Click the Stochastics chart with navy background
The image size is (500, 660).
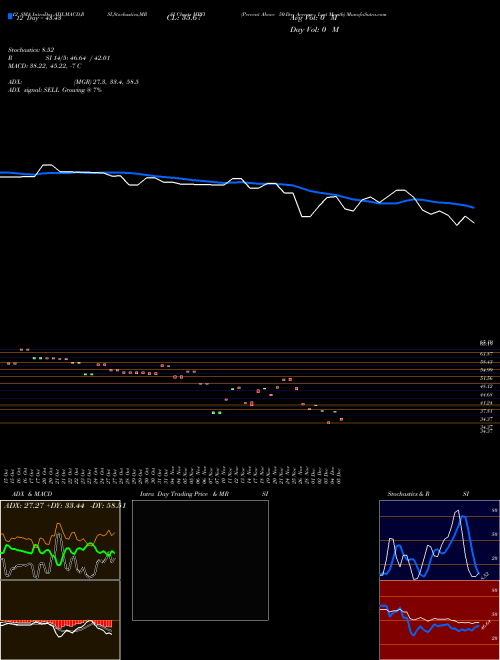(x=439, y=540)
